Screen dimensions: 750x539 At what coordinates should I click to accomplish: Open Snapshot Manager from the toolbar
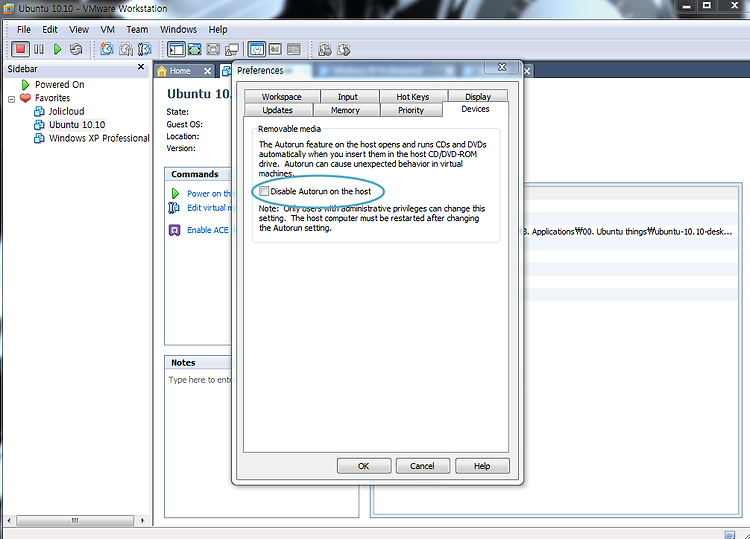tap(144, 49)
